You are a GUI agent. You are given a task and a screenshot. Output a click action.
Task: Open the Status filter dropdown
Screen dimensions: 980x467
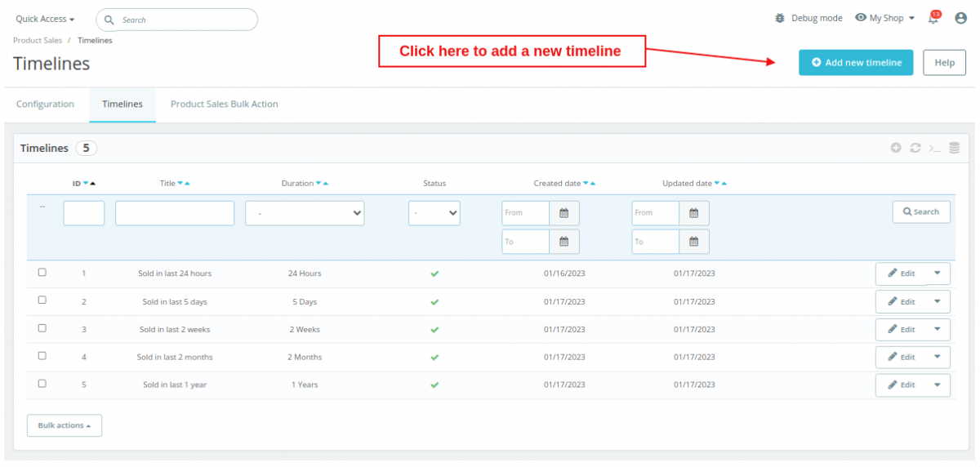[x=434, y=213]
